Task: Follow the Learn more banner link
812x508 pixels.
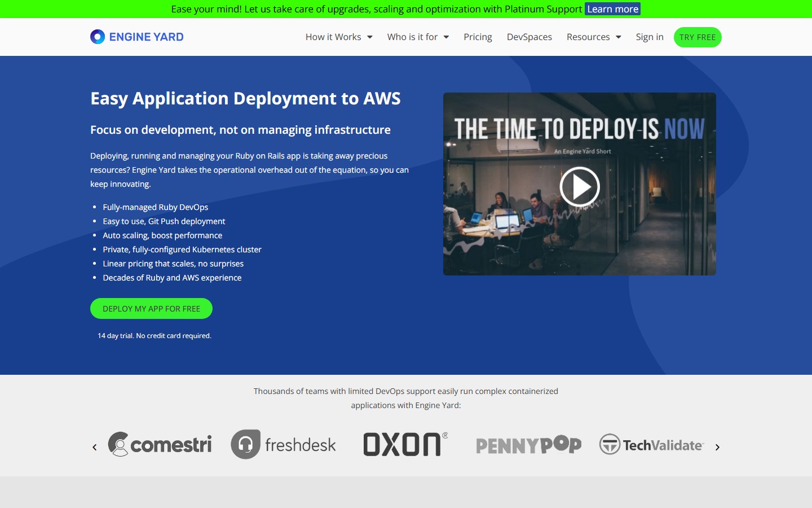Action: pos(613,9)
